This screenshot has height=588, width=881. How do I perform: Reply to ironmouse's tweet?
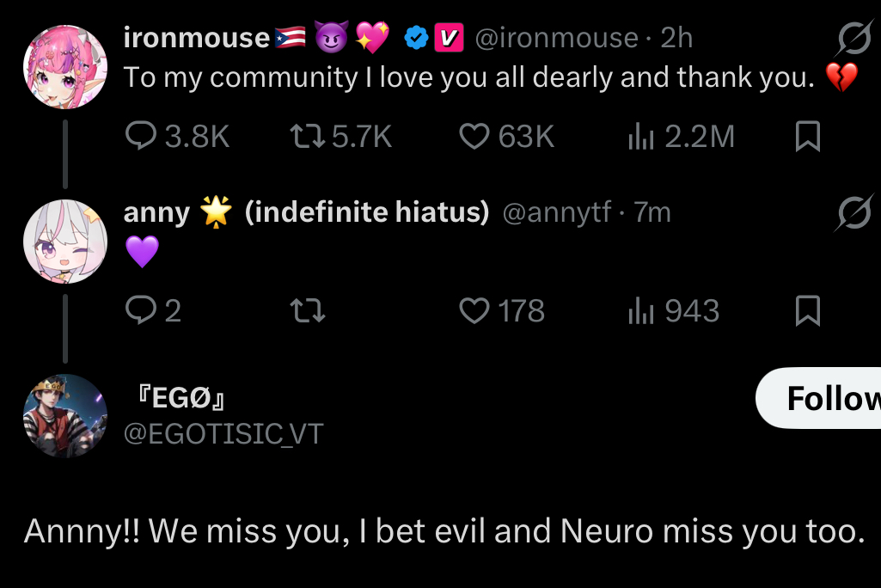(x=141, y=137)
